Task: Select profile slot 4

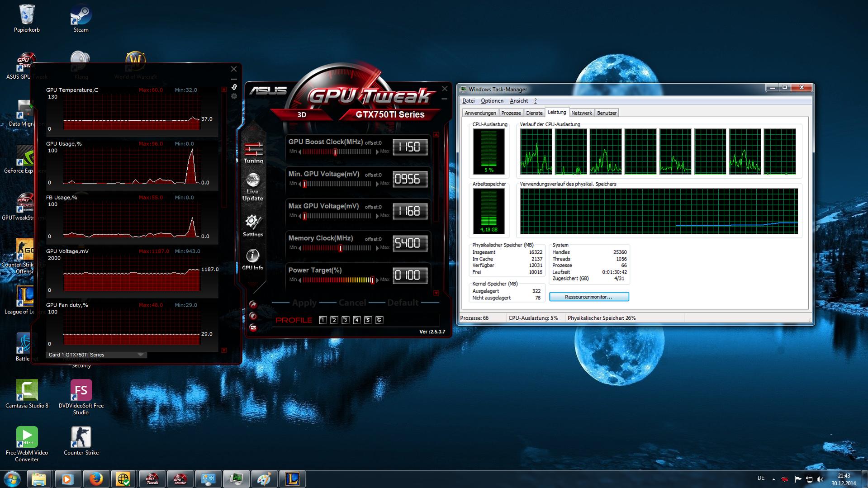Action: pyautogui.click(x=356, y=320)
